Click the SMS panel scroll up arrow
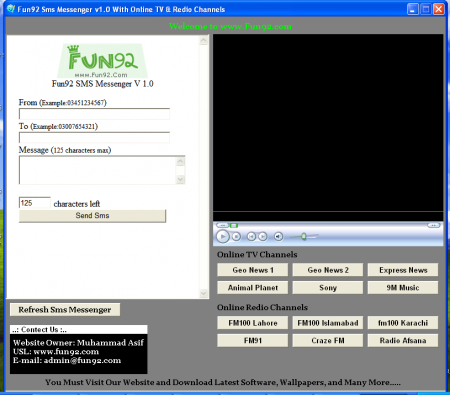This screenshot has width=450, height=395. (x=204, y=41)
